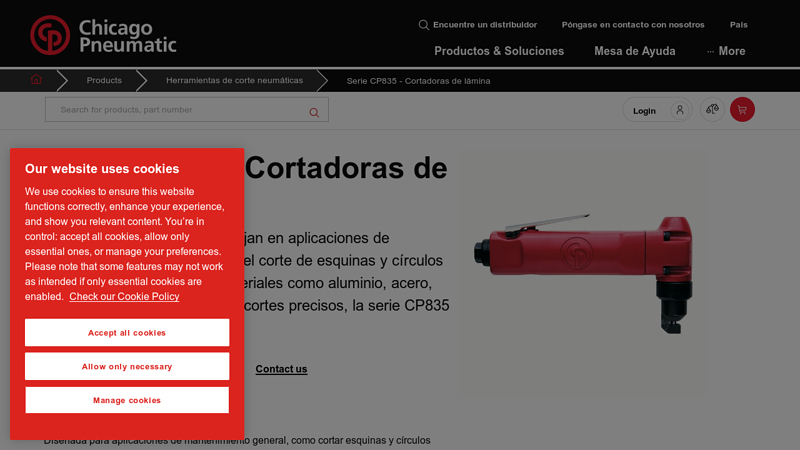Open the País selector
Viewport: 800px width, 450px height.
(738, 24)
